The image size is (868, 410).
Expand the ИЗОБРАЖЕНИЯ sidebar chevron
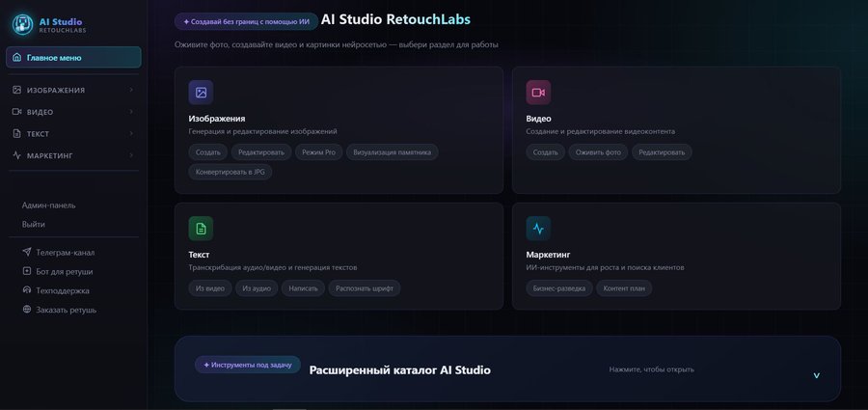coord(131,90)
